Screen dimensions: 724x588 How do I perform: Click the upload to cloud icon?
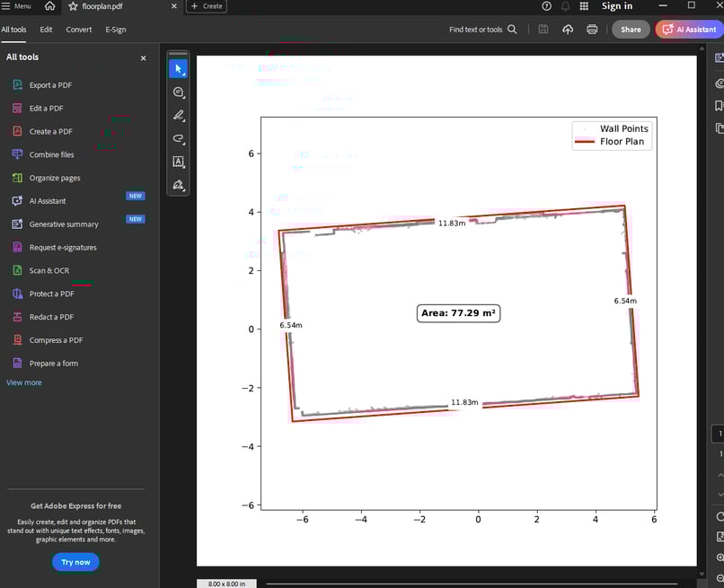[x=568, y=30]
